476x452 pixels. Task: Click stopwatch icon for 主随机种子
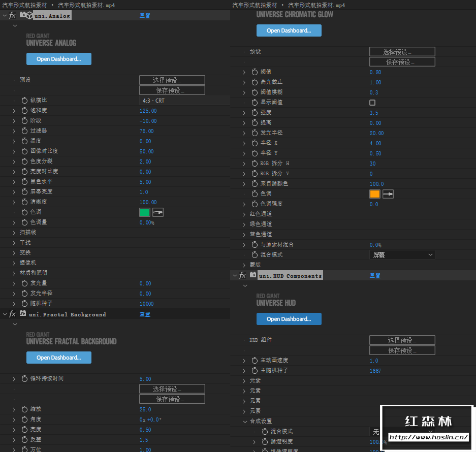click(255, 371)
